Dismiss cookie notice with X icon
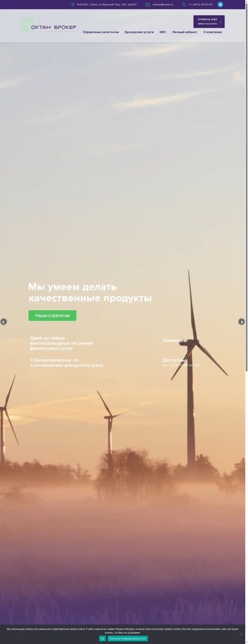248x644 pixels. [x=241, y=634]
